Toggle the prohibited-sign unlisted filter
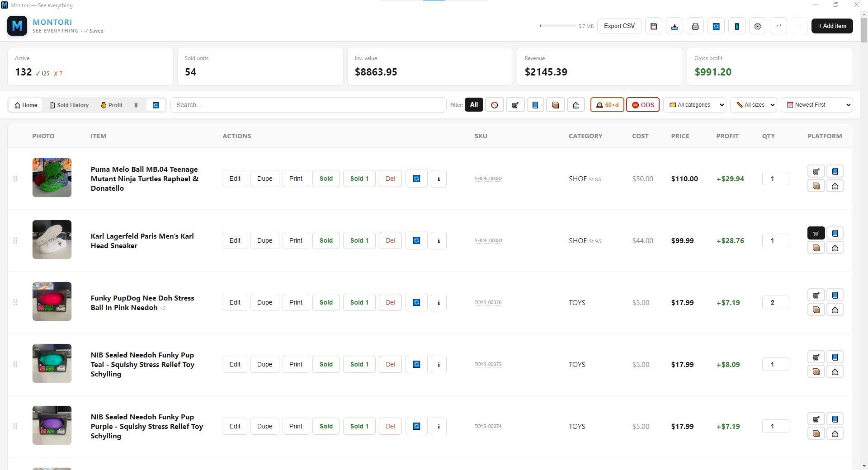This screenshot has height=470, width=868. click(495, 105)
